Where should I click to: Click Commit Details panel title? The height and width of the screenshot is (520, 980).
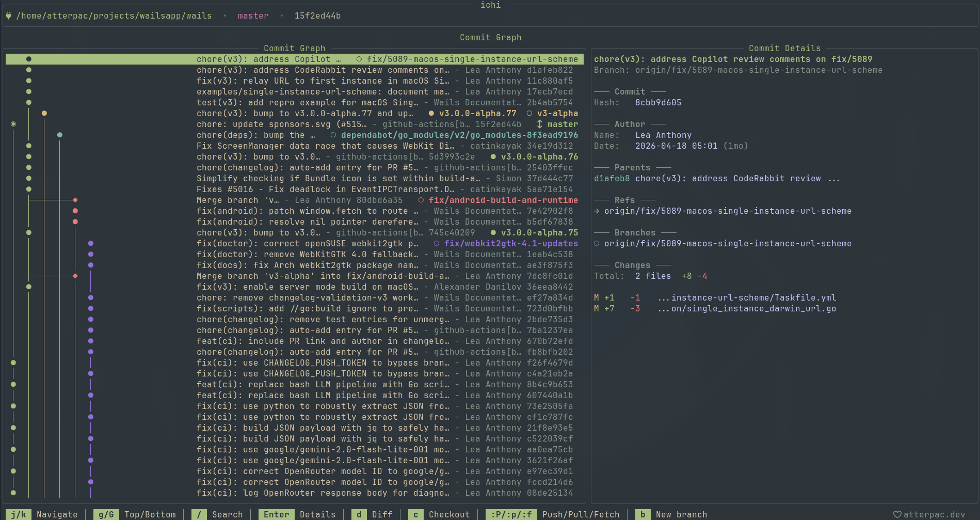click(784, 48)
